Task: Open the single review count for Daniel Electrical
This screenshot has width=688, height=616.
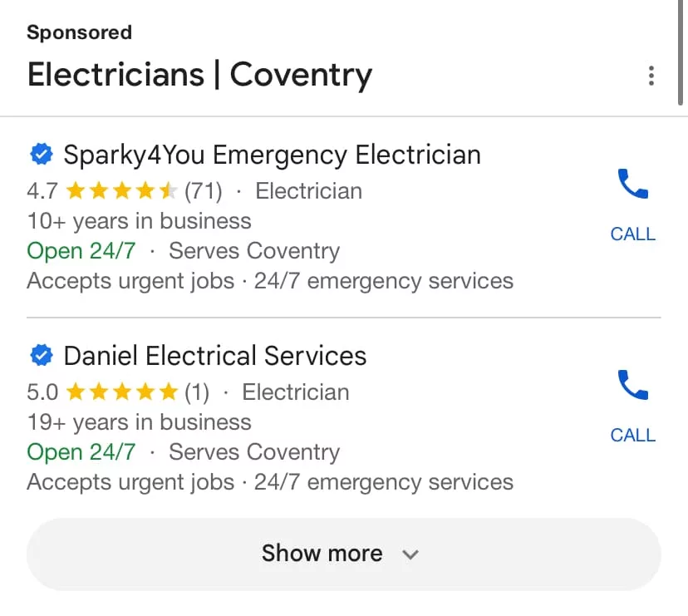Action: 197,392
